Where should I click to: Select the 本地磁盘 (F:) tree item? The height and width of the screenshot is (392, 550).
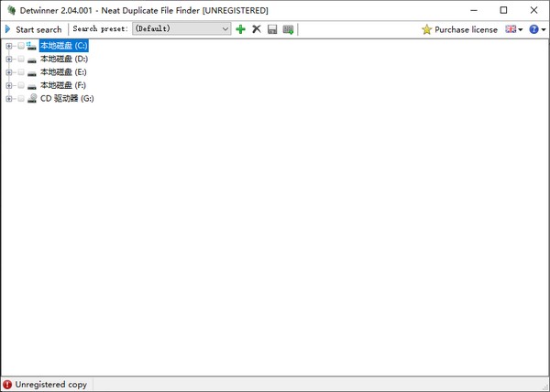[x=63, y=85]
